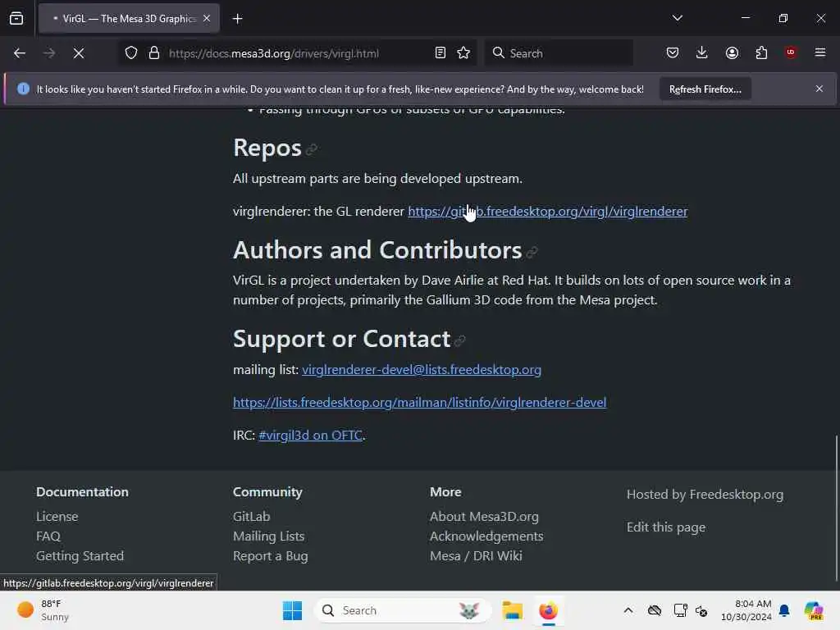The height and width of the screenshot is (630, 840).
Task: Click the page vertical scrollbar thumb
Action: coord(836,509)
